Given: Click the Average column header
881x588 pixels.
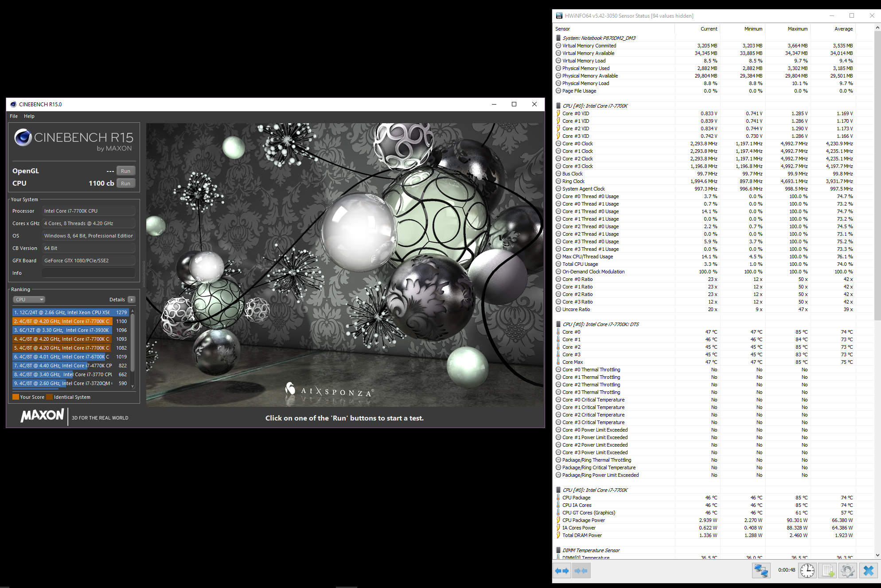Looking at the screenshot, I should [843, 29].
